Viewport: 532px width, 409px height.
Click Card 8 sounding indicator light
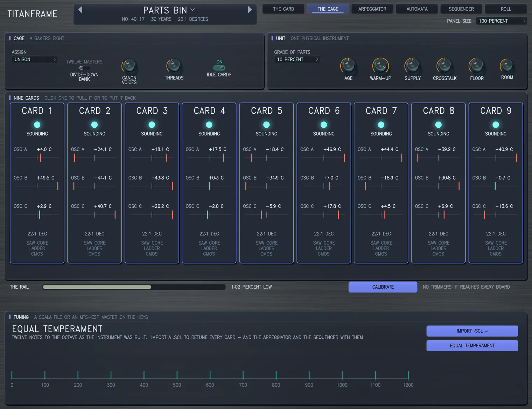[x=439, y=125]
